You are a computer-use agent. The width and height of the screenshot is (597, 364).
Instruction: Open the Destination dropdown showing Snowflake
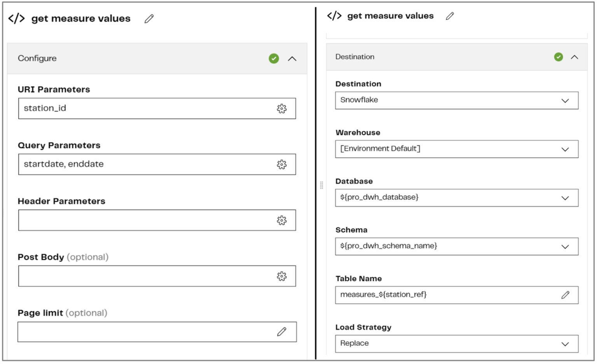click(x=565, y=100)
